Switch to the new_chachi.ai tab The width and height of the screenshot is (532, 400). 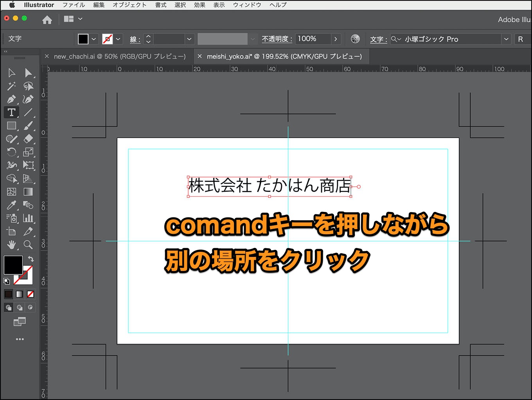[x=120, y=56]
